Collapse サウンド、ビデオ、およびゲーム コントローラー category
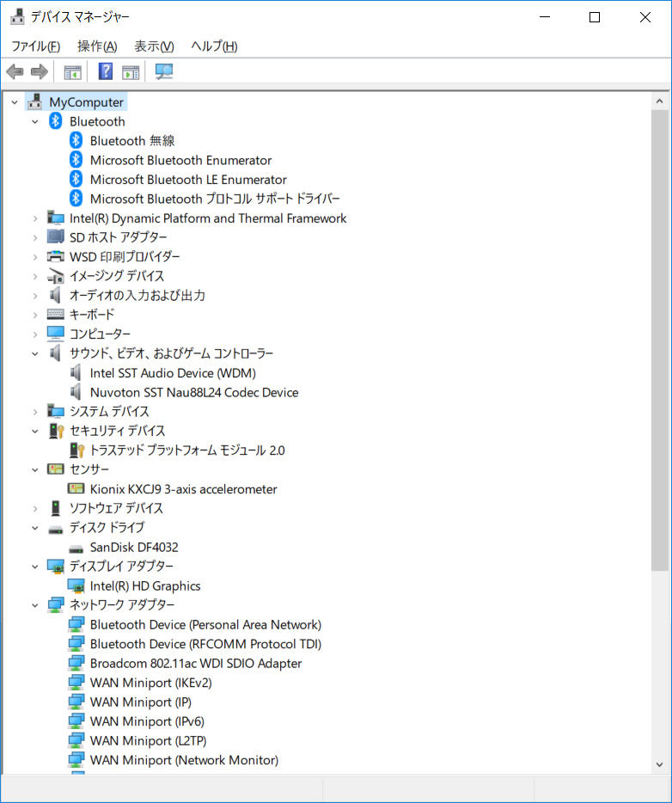Screen dimensions: 672x803 (34, 354)
